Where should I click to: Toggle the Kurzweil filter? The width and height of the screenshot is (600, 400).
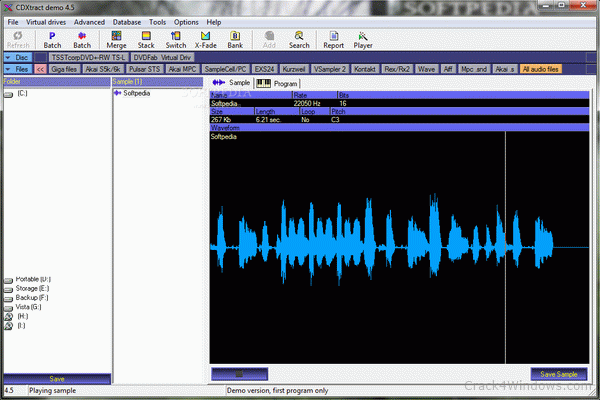click(294, 69)
